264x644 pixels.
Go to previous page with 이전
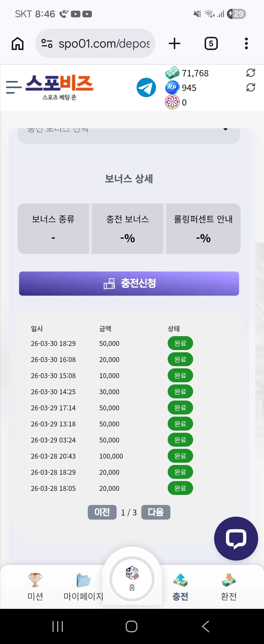pos(102,512)
